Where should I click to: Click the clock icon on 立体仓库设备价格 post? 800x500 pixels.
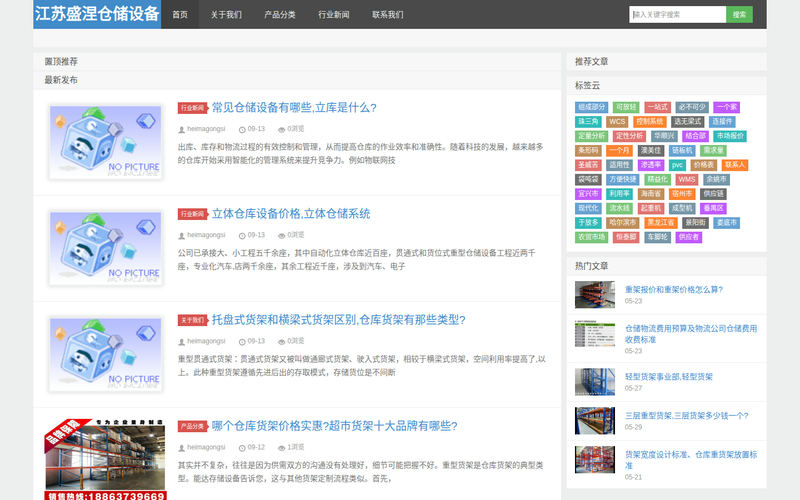click(x=242, y=236)
